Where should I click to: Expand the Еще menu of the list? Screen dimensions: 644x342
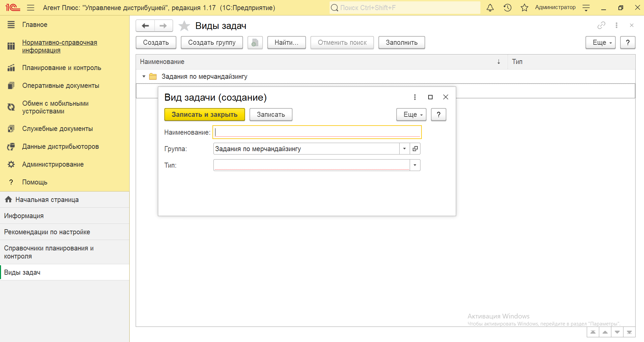coord(601,42)
